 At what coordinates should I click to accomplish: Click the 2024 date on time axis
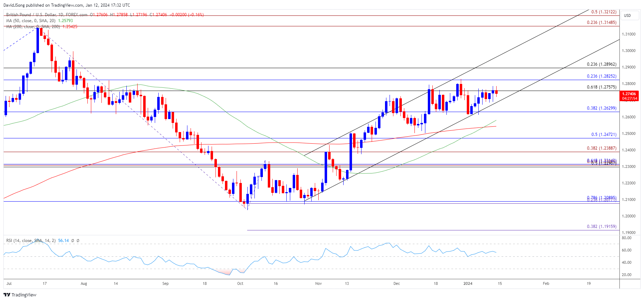coord(468,283)
